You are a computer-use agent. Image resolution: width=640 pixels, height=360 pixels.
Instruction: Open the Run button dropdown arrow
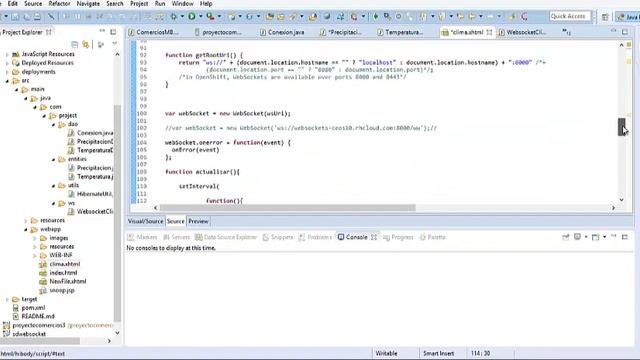[x=200, y=16]
